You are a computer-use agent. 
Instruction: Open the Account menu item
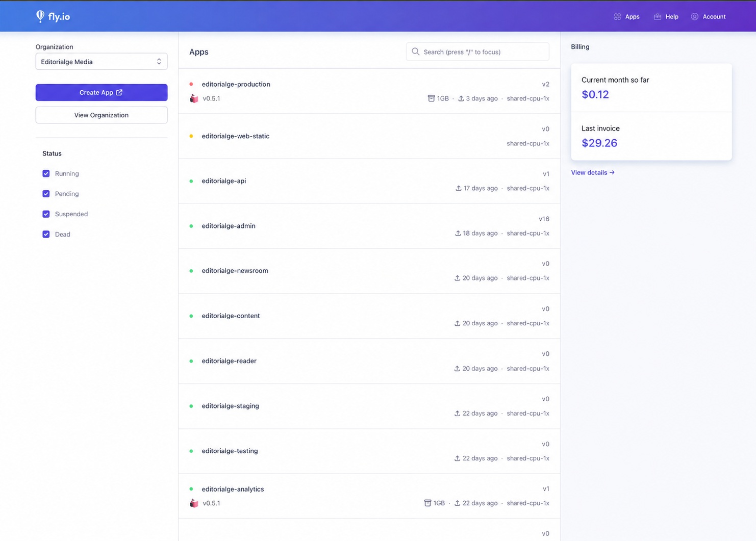pyautogui.click(x=708, y=17)
